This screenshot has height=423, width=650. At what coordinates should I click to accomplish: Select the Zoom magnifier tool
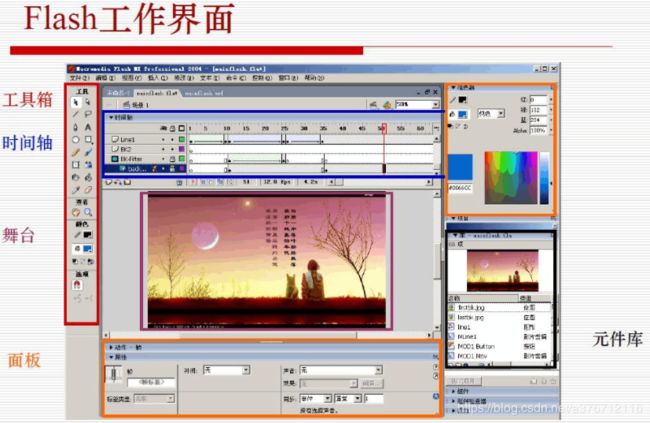tap(88, 212)
